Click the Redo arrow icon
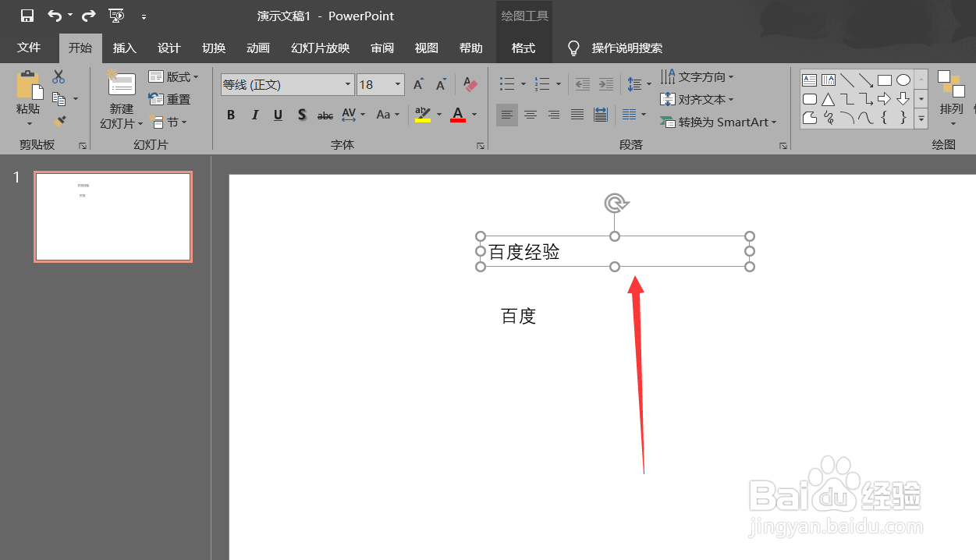The width and height of the screenshot is (976, 560). coord(88,16)
